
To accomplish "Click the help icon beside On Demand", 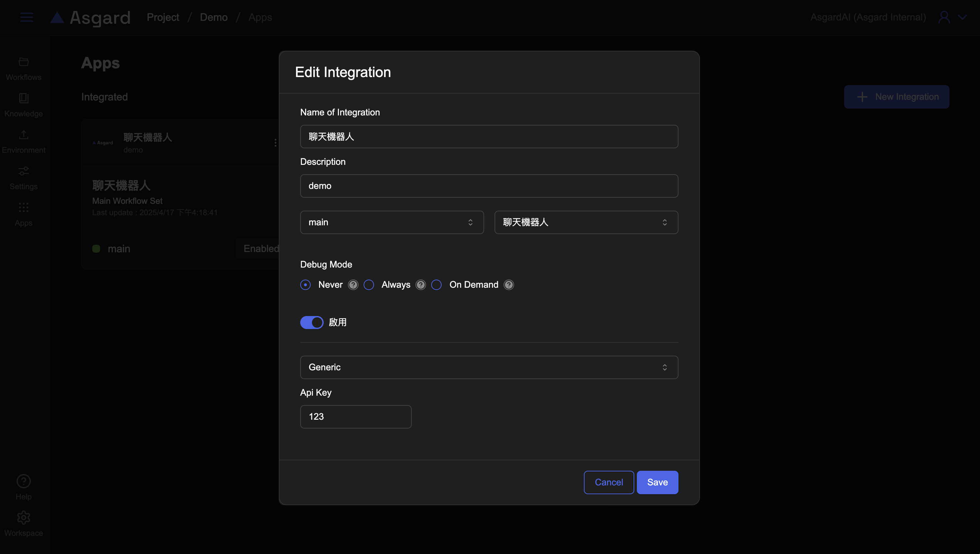I will [509, 285].
